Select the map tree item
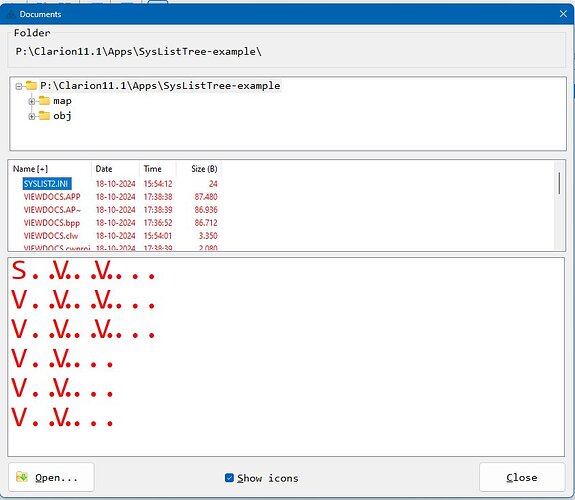 [62, 101]
